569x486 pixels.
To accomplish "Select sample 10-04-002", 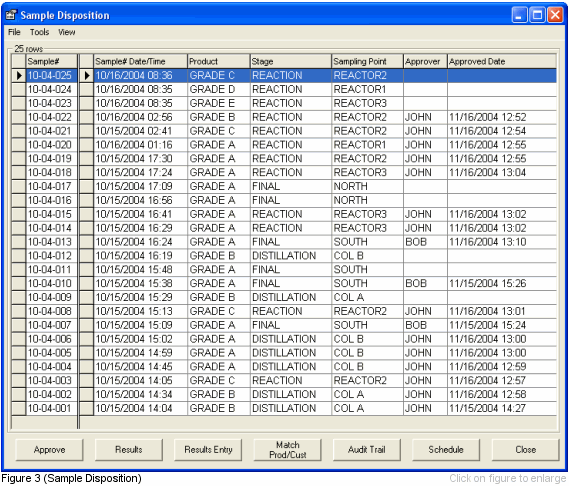I will (52, 394).
